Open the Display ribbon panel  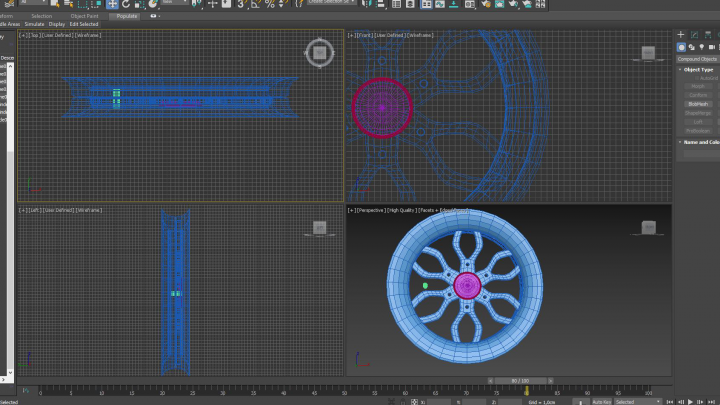(x=57, y=24)
